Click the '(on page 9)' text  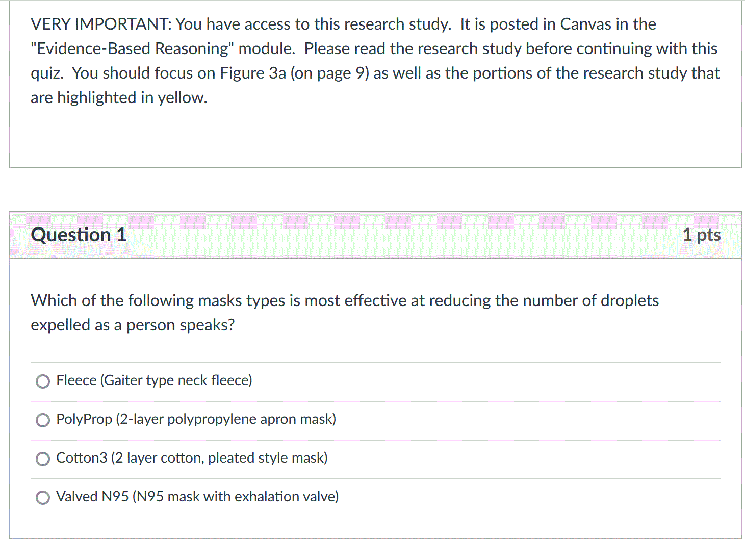pos(329,73)
